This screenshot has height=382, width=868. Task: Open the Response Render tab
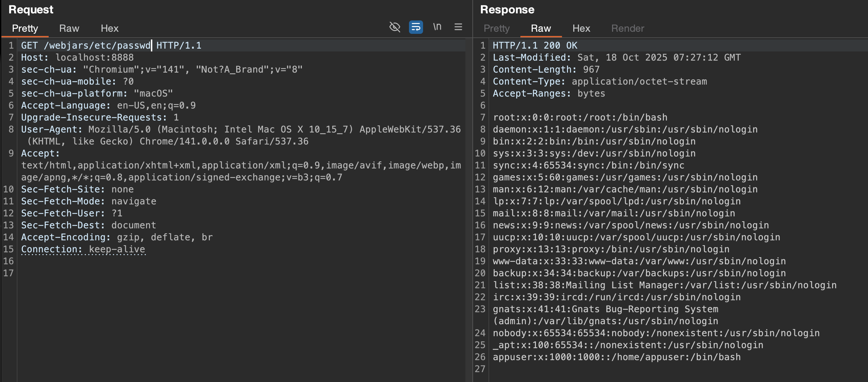pos(627,29)
